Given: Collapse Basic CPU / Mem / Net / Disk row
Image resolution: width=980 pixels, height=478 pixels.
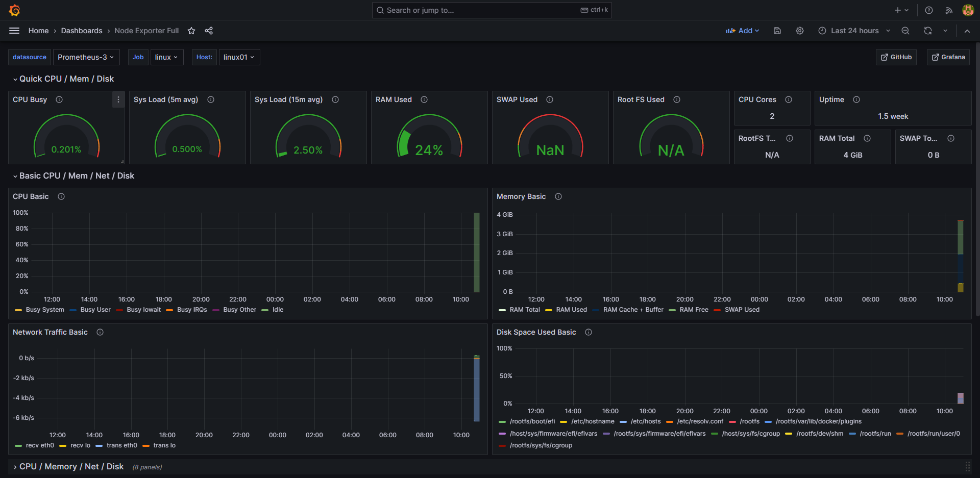Looking at the screenshot, I should coord(73,175).
